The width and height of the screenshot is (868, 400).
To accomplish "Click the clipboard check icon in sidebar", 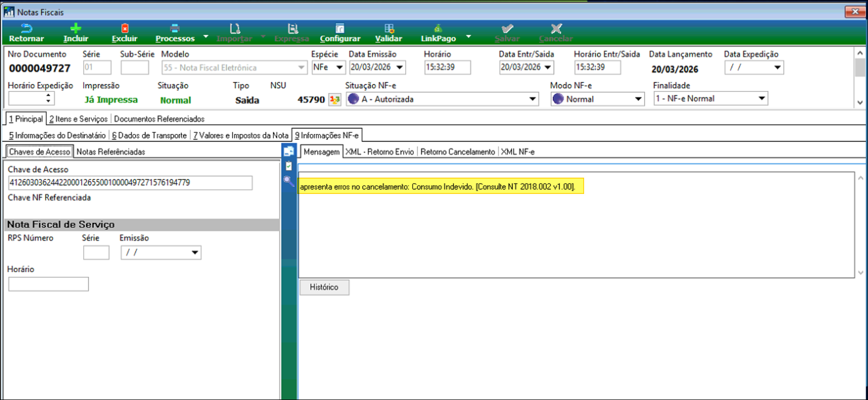I will [x=288, y=166].
